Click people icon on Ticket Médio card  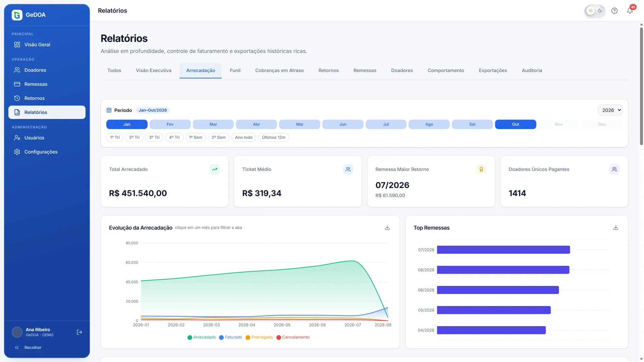(348, 169)
